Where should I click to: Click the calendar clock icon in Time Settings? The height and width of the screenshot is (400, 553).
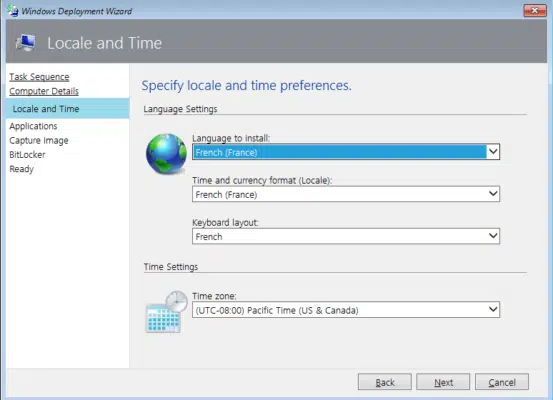point(166,312)
